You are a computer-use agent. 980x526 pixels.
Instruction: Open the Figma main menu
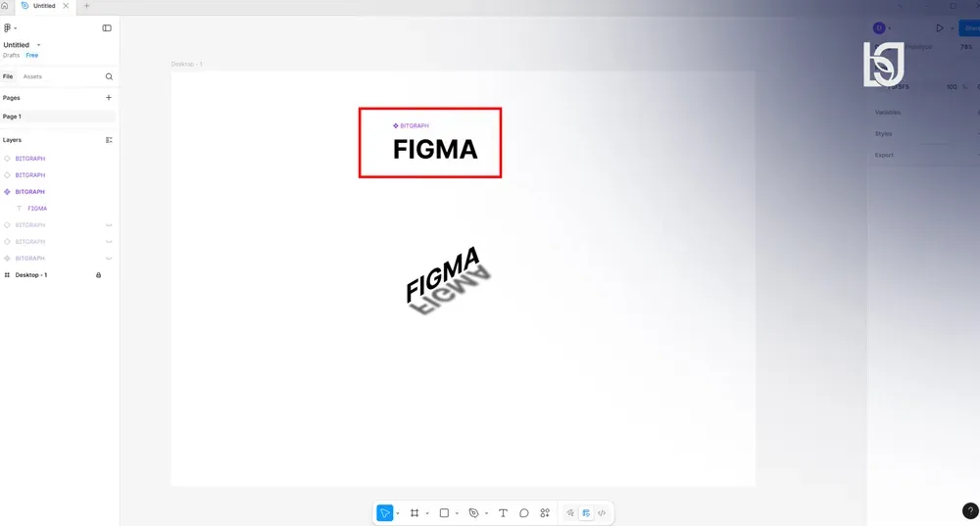coord(10,28)
